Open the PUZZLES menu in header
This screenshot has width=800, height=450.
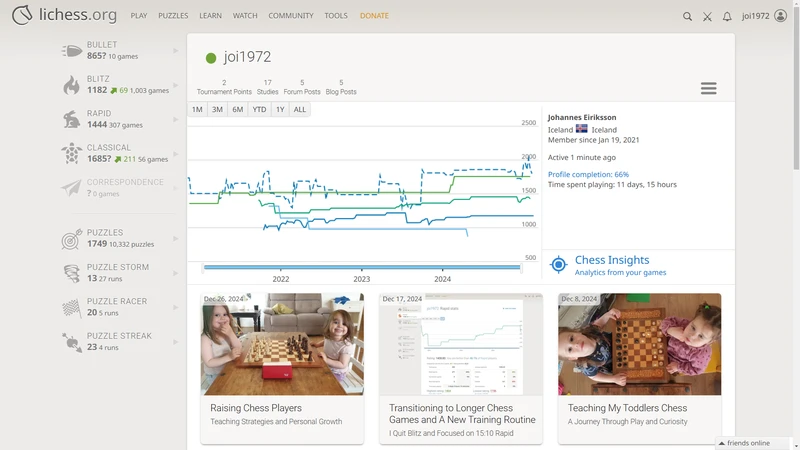tap(175, 16)
